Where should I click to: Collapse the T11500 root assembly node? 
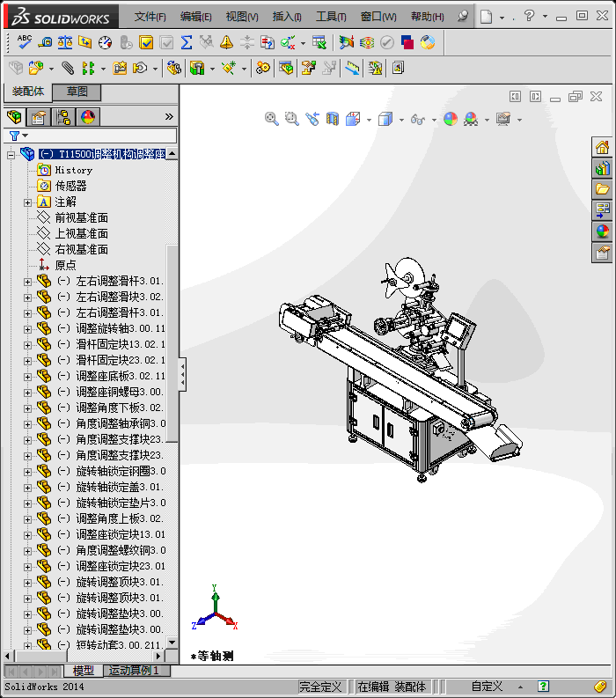pos(11,155)
